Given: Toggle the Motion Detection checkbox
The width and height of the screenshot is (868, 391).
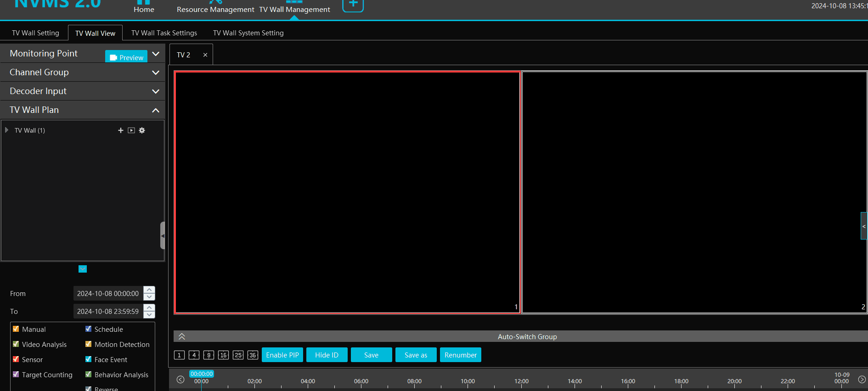Looking at the screenshot, I should point(89,344).
